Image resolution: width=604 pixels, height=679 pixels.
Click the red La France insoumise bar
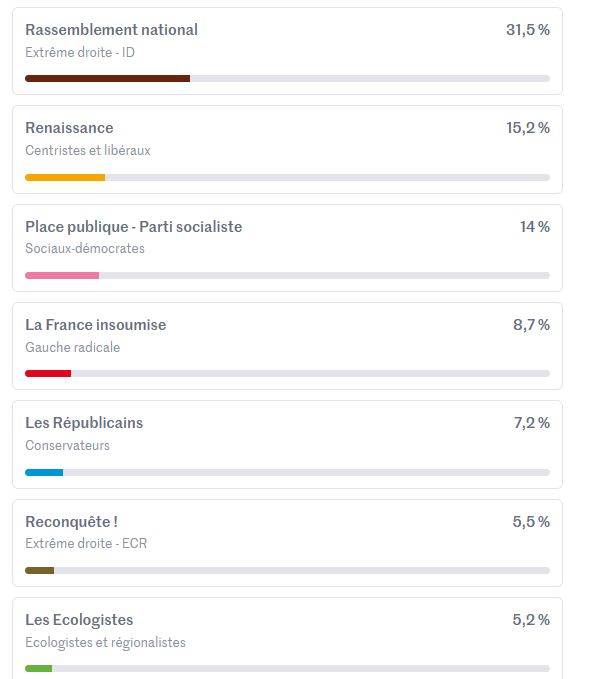48,373
